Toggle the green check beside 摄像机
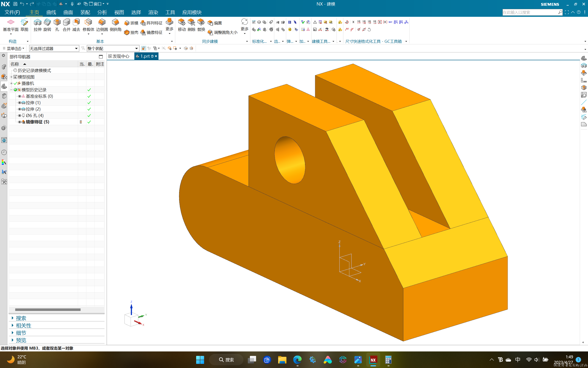Image resolution: width=588 pixels, height=368 pixels. pos(16,83)
